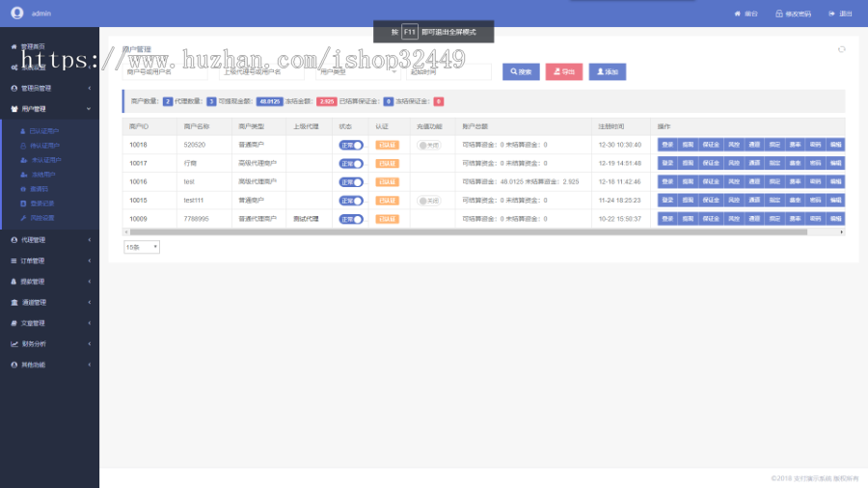Expand the 提款管理 chevron

tap(89, 281)
